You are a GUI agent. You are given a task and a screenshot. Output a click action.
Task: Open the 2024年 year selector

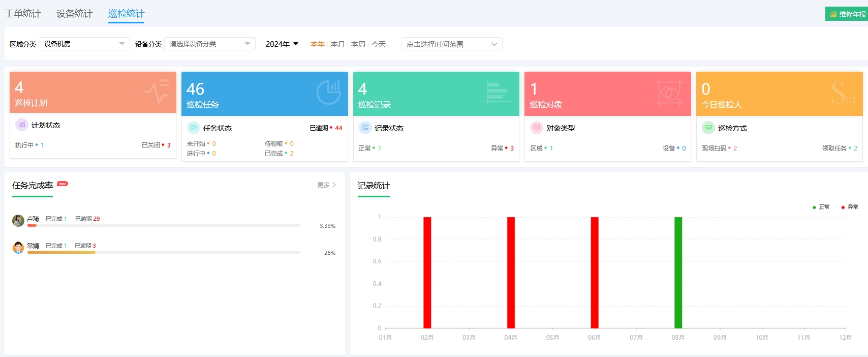coord(282,44)
